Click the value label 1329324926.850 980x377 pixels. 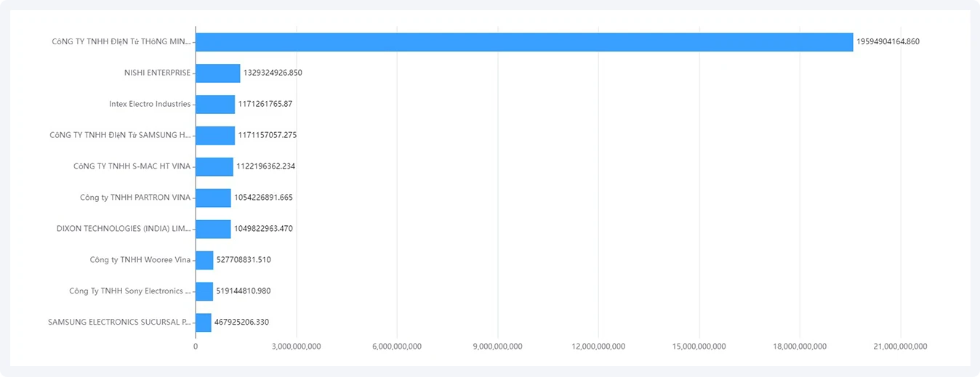[273, 73]
